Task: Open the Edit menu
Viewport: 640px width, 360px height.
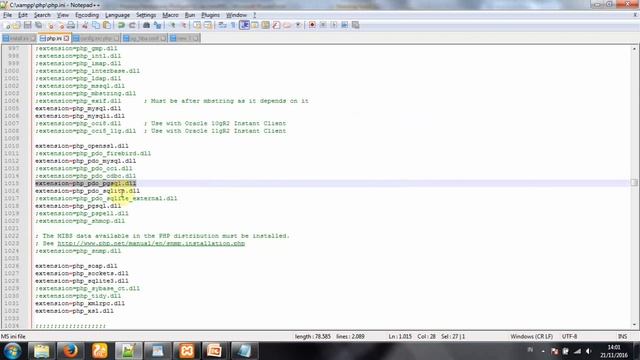Action: pos(23,15)
